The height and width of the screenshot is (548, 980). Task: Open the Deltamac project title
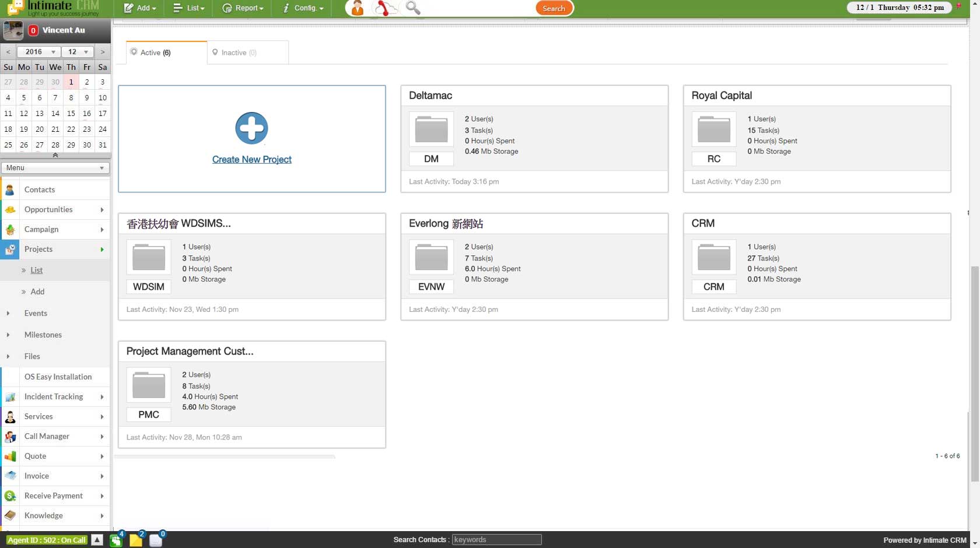(x=430, y=96)
